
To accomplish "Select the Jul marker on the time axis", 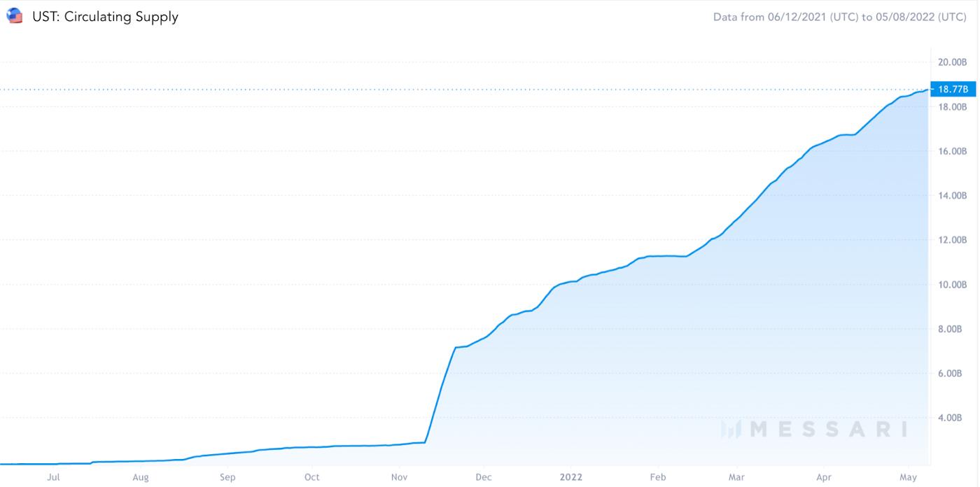I will (53, 477).
